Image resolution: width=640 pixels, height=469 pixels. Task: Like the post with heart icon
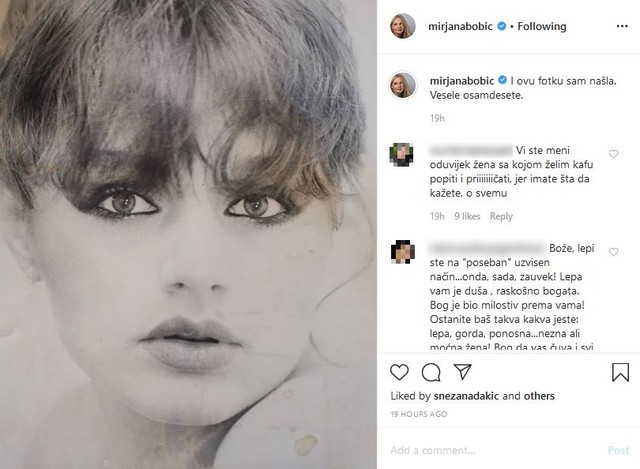click(x=400, y=372)
